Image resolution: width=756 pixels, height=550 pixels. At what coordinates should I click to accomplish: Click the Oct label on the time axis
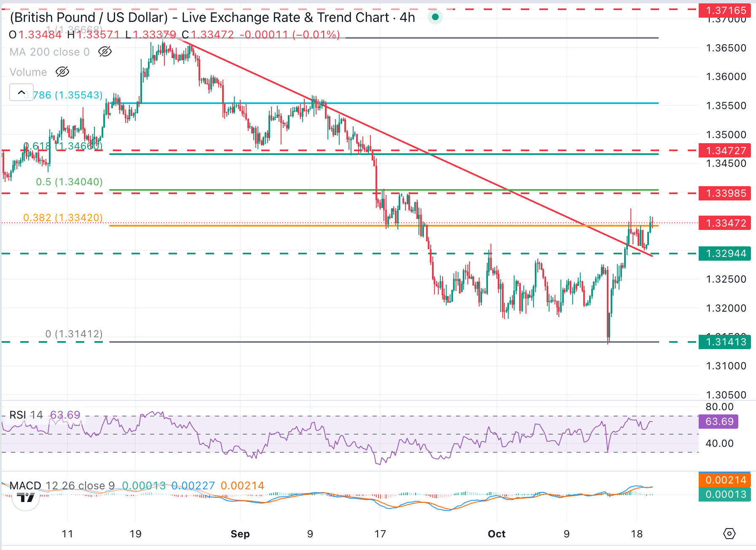coord(497,534)
